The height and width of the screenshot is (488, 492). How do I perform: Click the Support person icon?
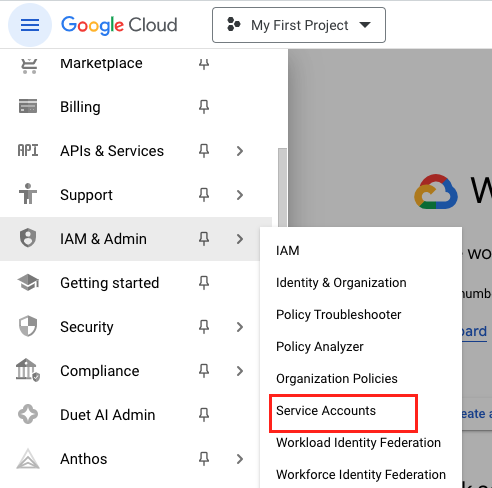(x=28, y=194)
